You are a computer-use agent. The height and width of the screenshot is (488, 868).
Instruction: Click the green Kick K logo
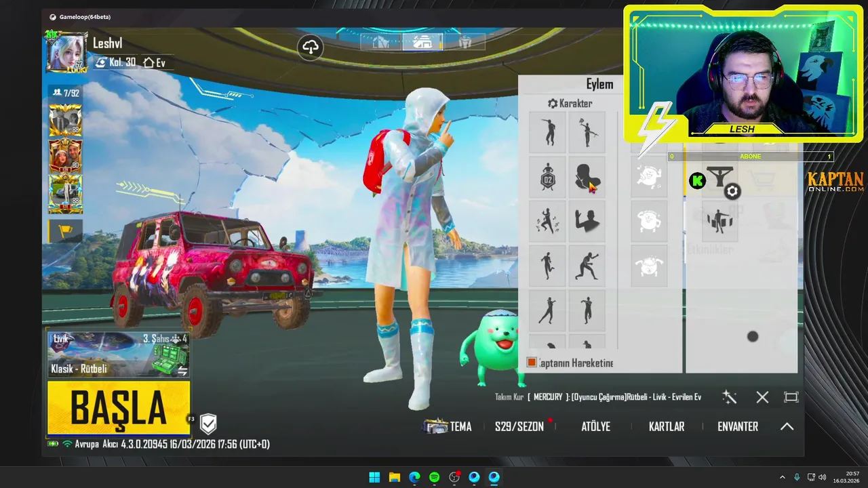[697, 181]
